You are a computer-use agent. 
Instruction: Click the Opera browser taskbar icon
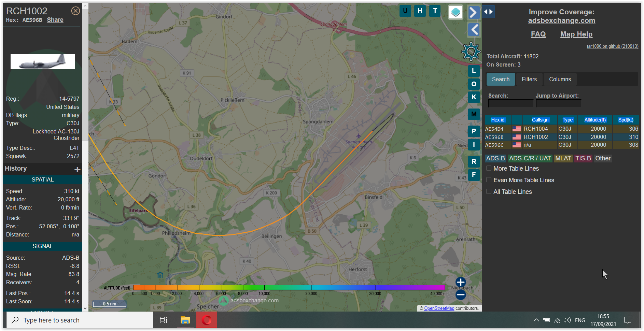coord(207,320)
